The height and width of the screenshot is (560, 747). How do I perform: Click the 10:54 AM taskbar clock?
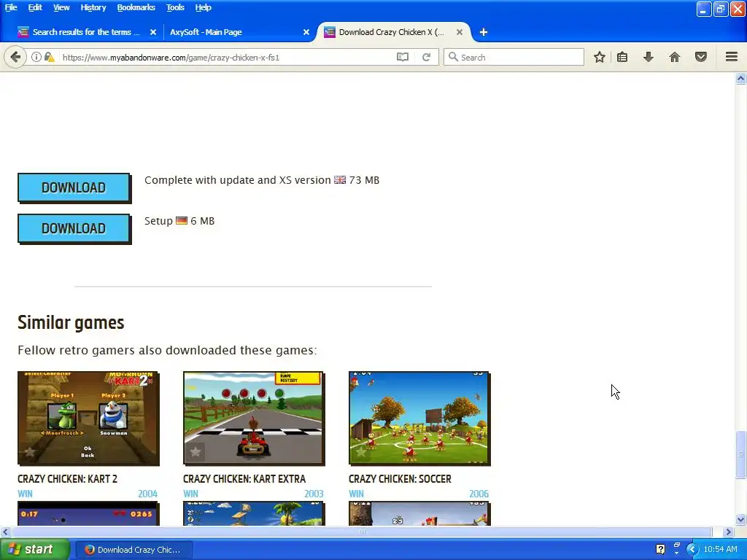[720, 549]
